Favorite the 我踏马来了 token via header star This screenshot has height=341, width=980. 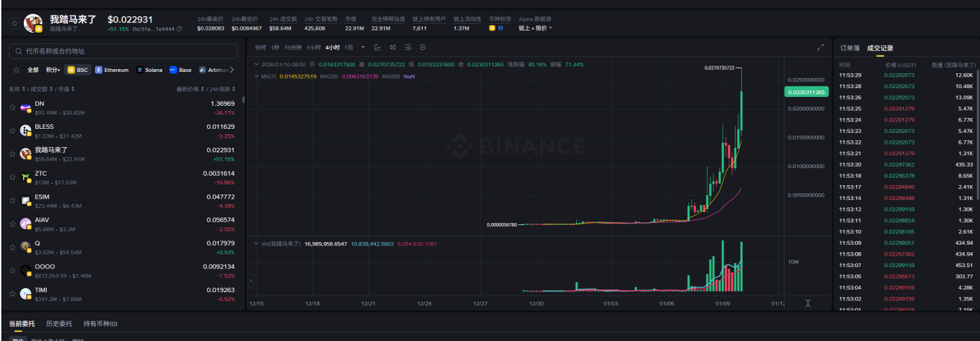click(x=13, y=23)
